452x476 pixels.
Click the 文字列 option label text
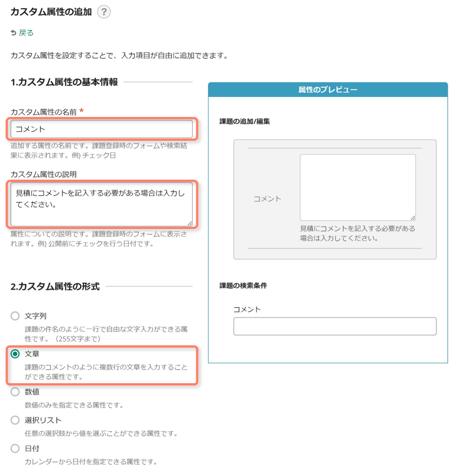[36, 316]
